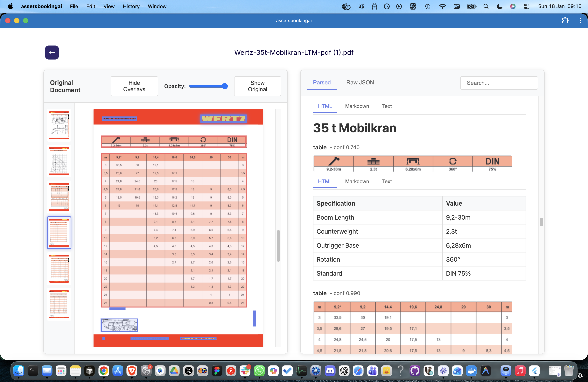The width and height of the screenshot is (588, 382).
Task: Open Google Chrome from the dock
Action: pos(103,371)
